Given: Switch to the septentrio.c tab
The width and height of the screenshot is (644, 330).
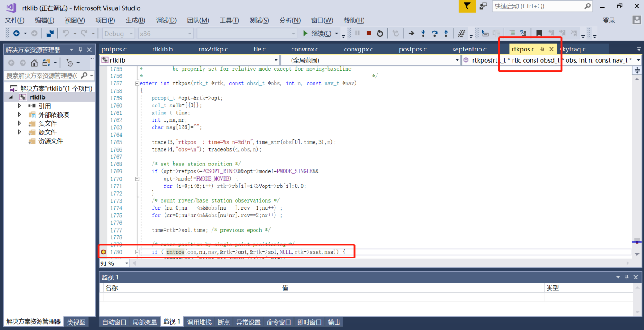Looking at the screenshot, I should tap(469, 49).
